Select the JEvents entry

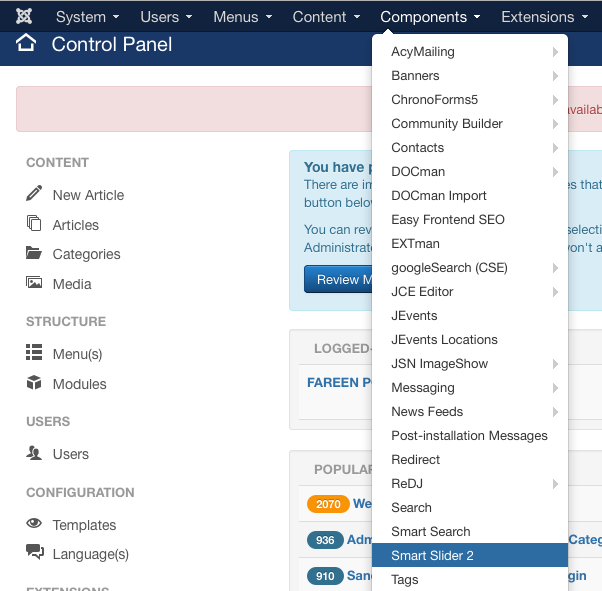click(x=470, y=316)
